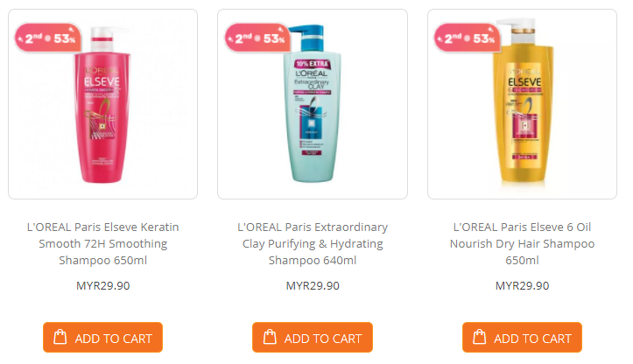Add Keratin Smooth 72H Shampoo to cart

102,338
